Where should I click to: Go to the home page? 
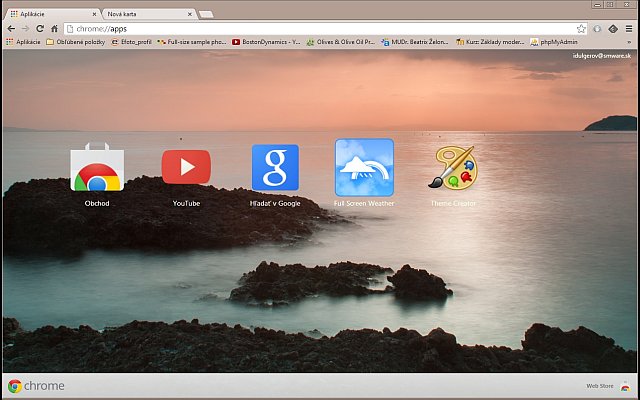[54, 29]
